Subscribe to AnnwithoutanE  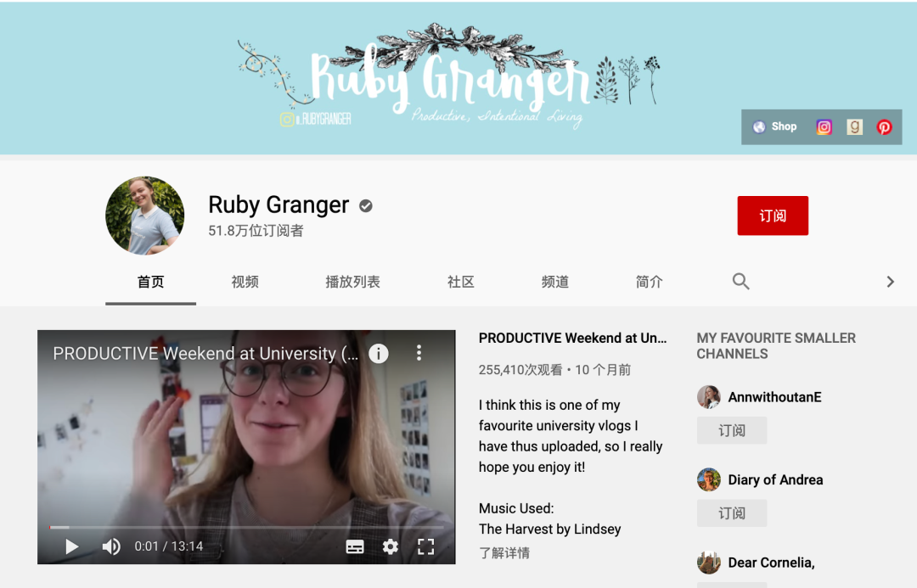(732, 431)
